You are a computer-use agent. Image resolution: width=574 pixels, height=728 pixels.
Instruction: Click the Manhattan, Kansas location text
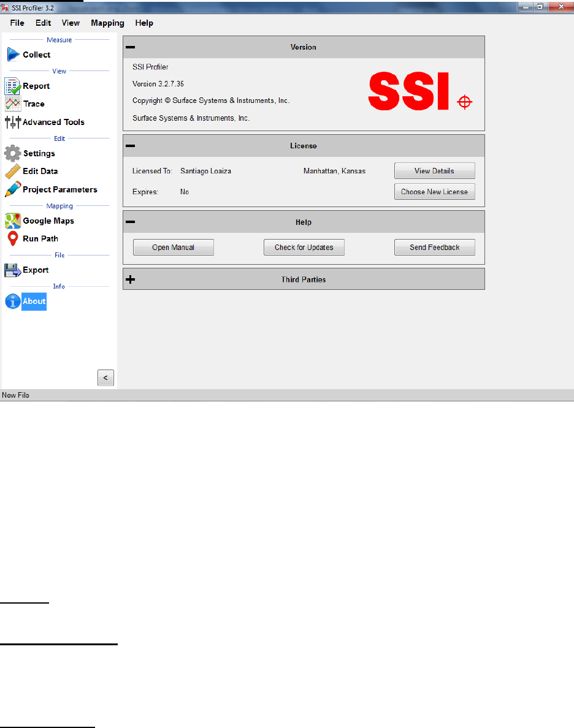(335, 171)
